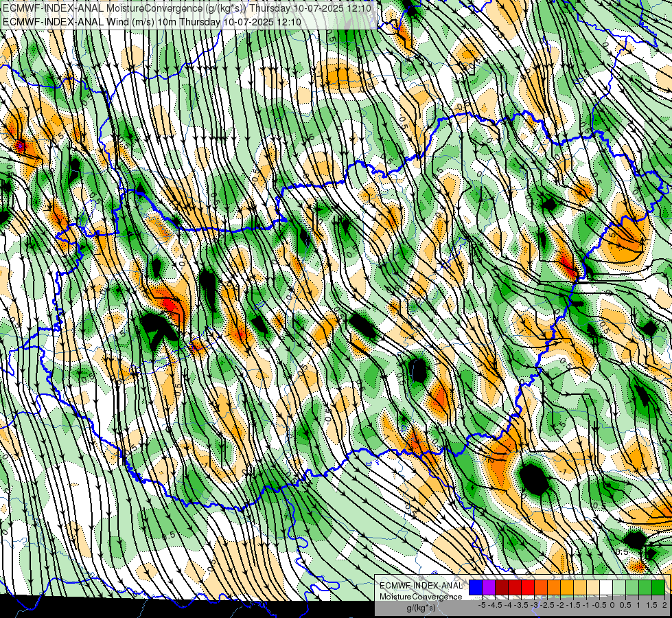672x618 pixels.
Task: Click the legend unit g/(kg*s)
Action: (x=421, y=608)
